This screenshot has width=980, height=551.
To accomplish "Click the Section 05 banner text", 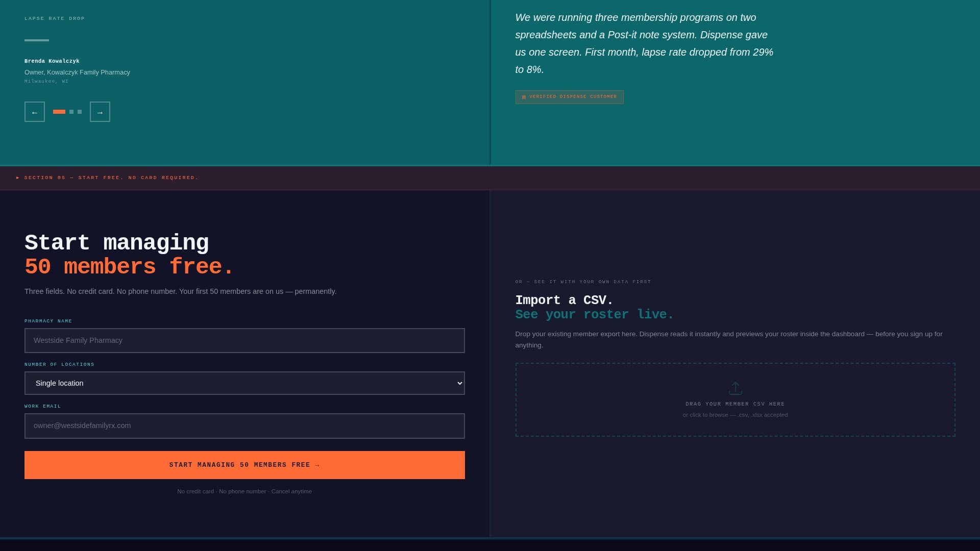I will 107,178.
